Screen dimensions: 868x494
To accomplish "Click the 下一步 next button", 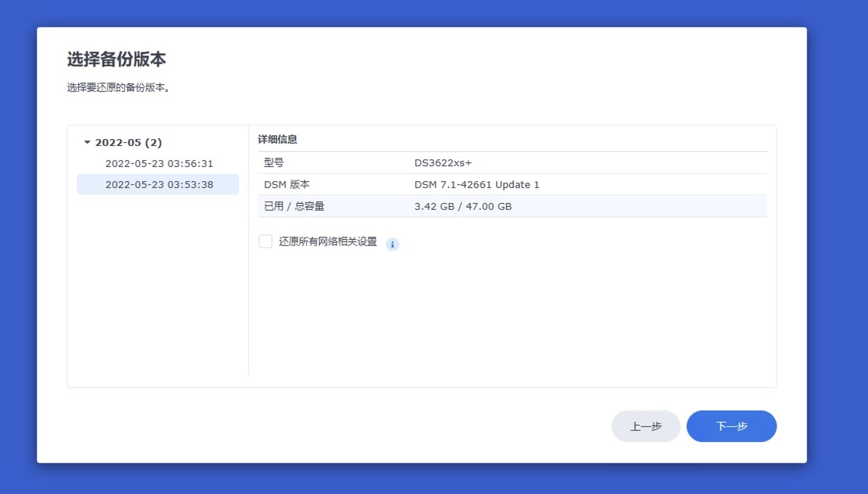I will (731, 426).
